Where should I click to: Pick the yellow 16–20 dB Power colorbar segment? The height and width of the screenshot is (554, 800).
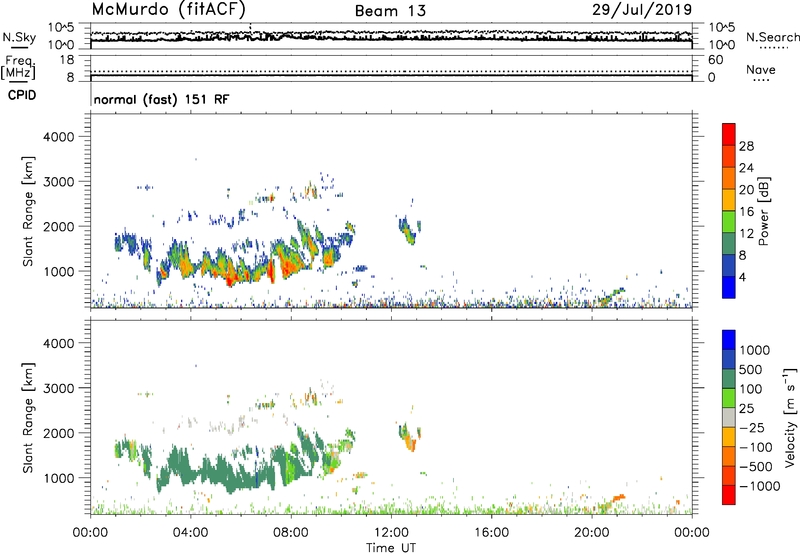pos(729,199)
